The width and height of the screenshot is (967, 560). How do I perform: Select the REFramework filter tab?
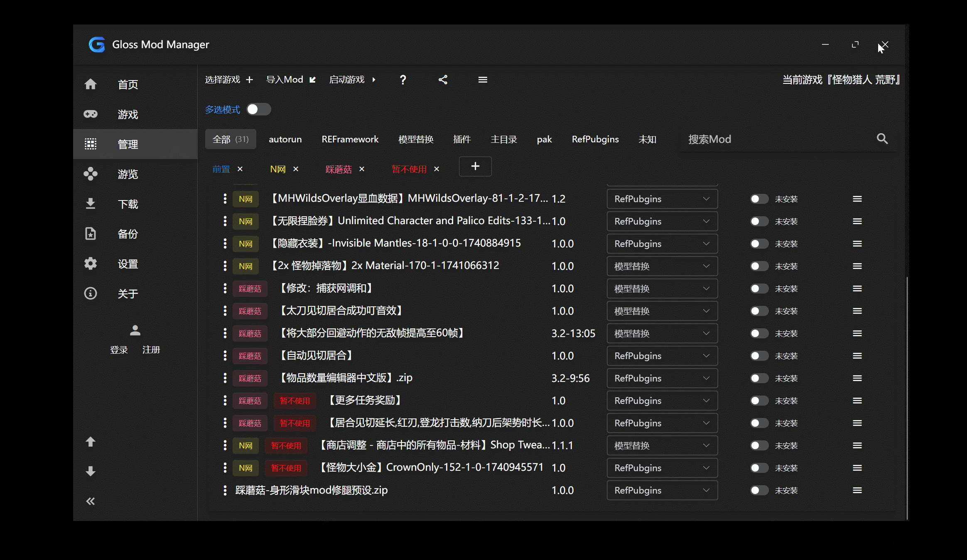pos(350,139)
